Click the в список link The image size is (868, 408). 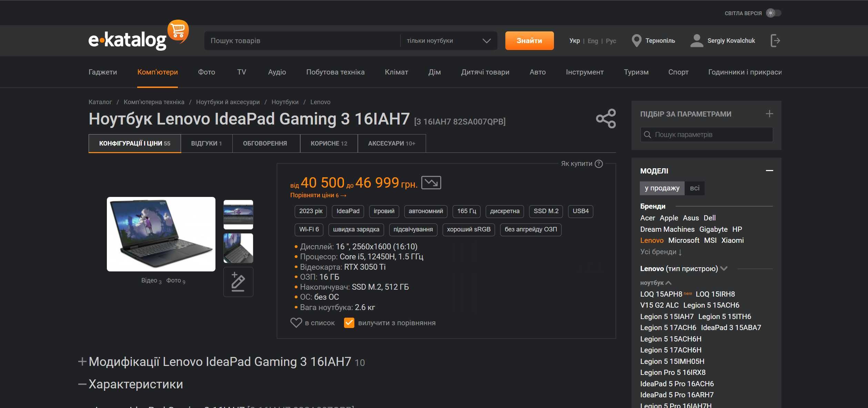tap(320, 323)
